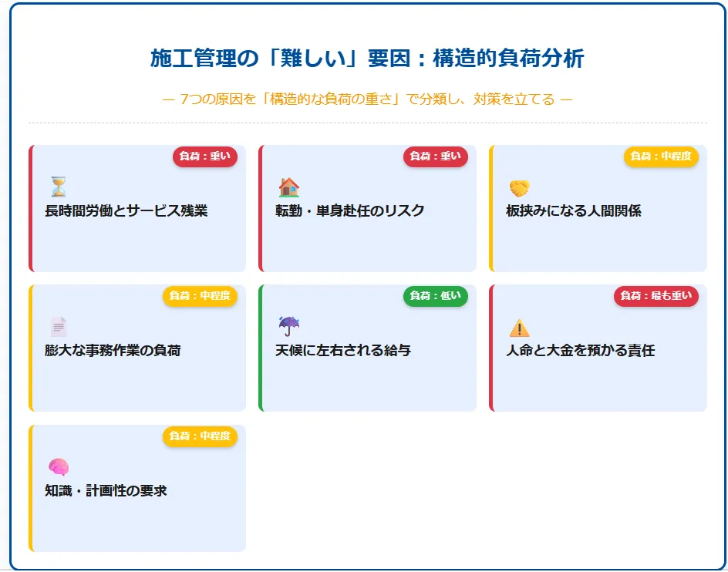Select the 人命と大金を預かる責任 heading
The image size is (728, 572).
tap(581, 350)
